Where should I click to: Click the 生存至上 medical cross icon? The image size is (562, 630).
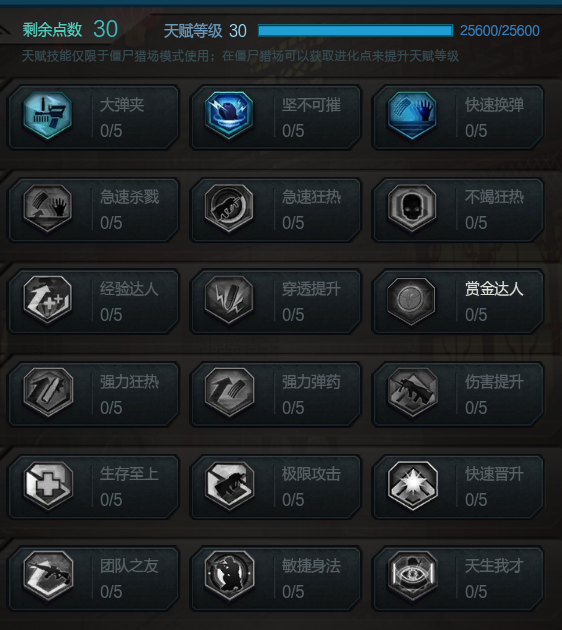tap(48, 485)
